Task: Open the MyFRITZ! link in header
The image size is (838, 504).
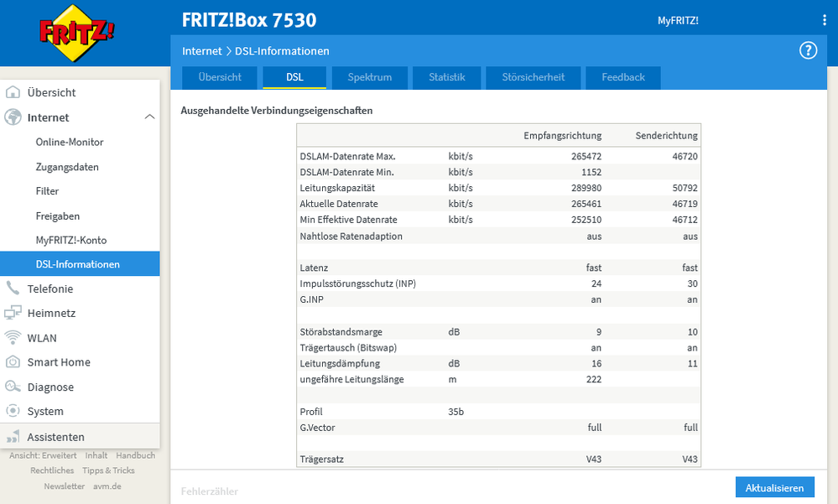Action: pyautogui.click(x=678, y=21)
